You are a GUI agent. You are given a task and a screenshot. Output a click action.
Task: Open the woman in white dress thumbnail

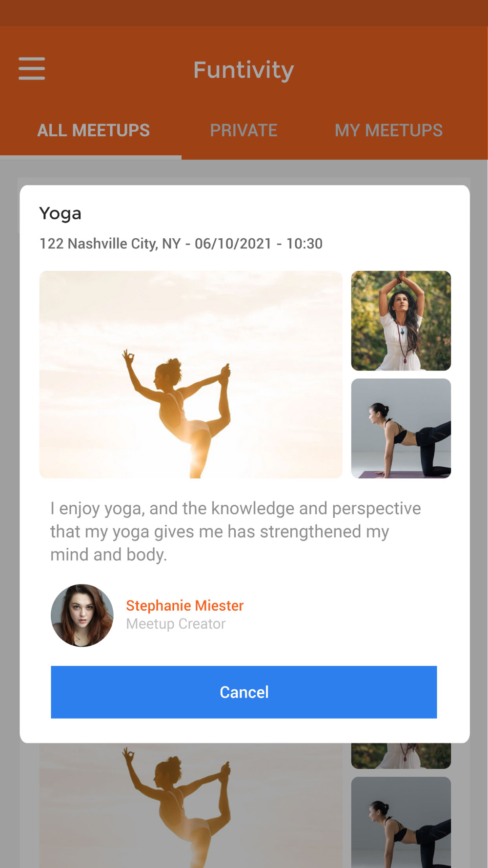(x=401, y=321)
